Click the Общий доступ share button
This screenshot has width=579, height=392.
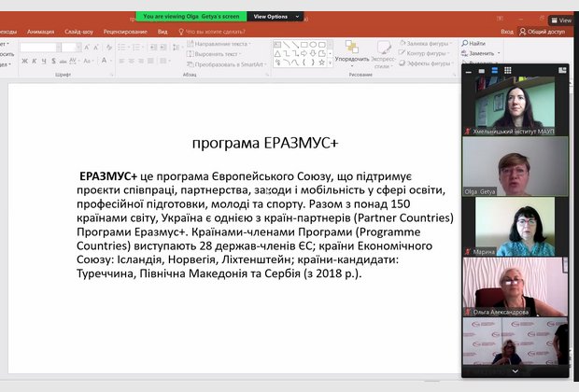545,31
